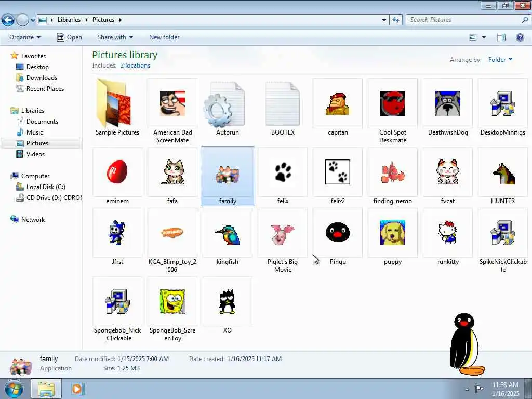The height and width of the screenshot is (399, 532).
Task: Click the runkitty Hello Kitty icon
Action: (447, 233)
